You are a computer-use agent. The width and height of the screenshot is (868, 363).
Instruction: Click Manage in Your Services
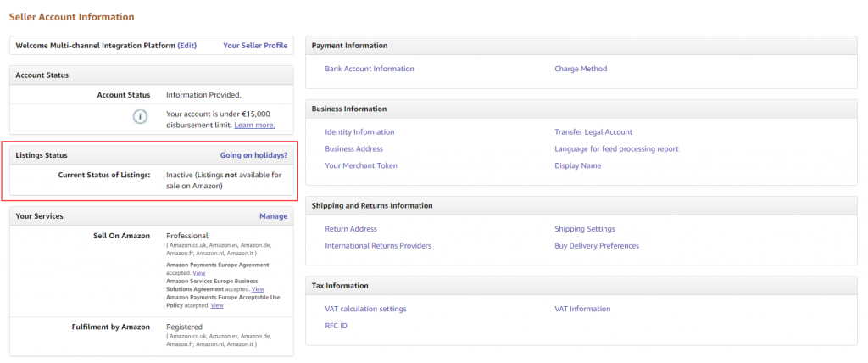tap(273, 216)
